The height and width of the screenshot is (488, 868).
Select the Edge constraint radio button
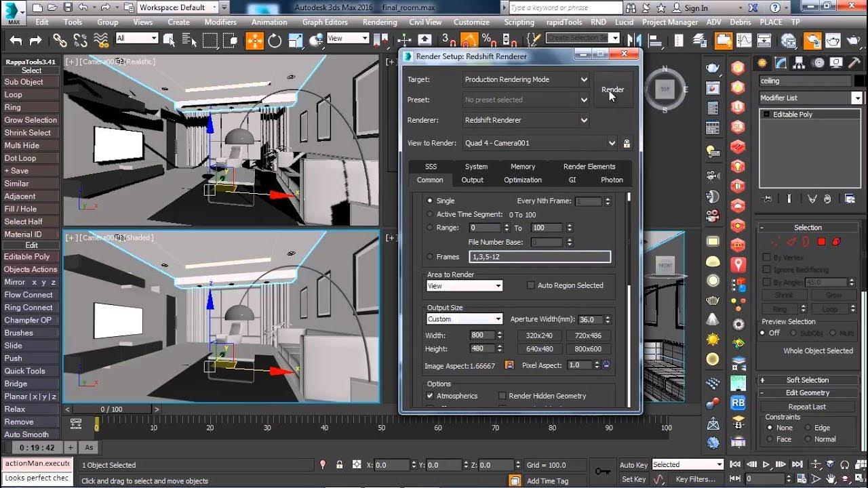pos(808,428)
